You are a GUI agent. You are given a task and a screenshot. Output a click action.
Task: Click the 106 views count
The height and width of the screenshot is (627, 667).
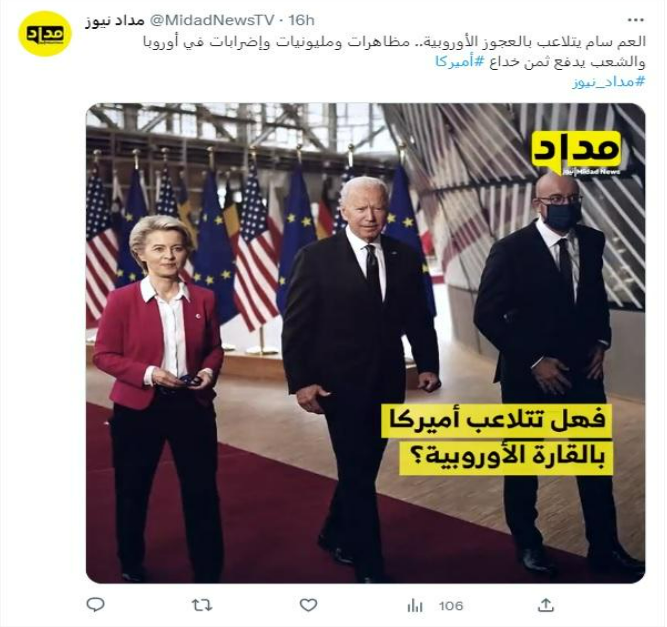pyautogui.click(x=451, y=605)
